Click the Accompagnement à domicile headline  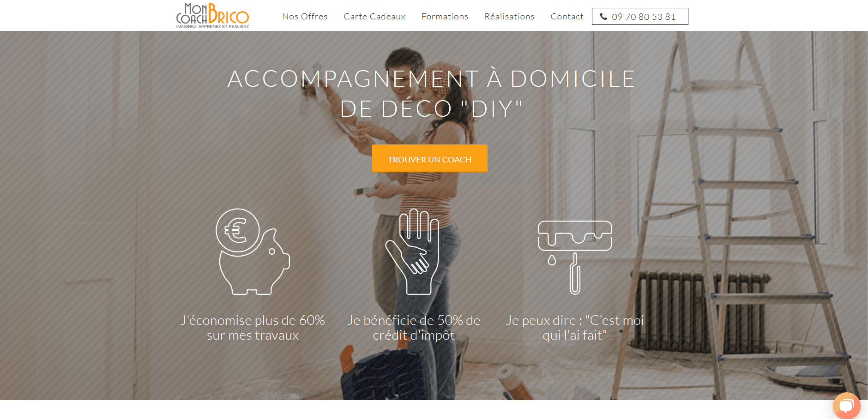pyautogui.click(x=431, y=94)
